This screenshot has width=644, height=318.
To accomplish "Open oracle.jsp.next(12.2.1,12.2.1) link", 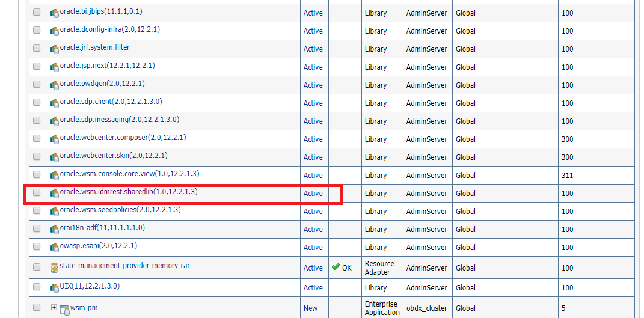I will click(x=107, y=66).
